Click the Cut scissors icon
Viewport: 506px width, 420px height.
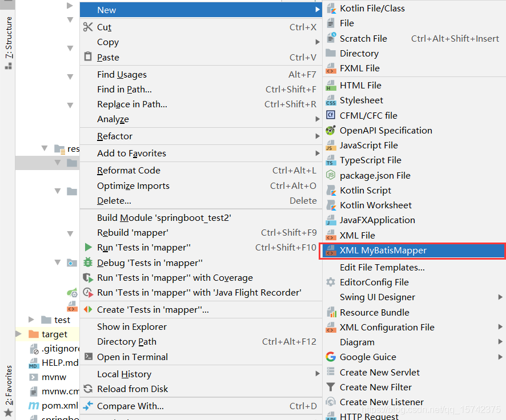(88, 27)
